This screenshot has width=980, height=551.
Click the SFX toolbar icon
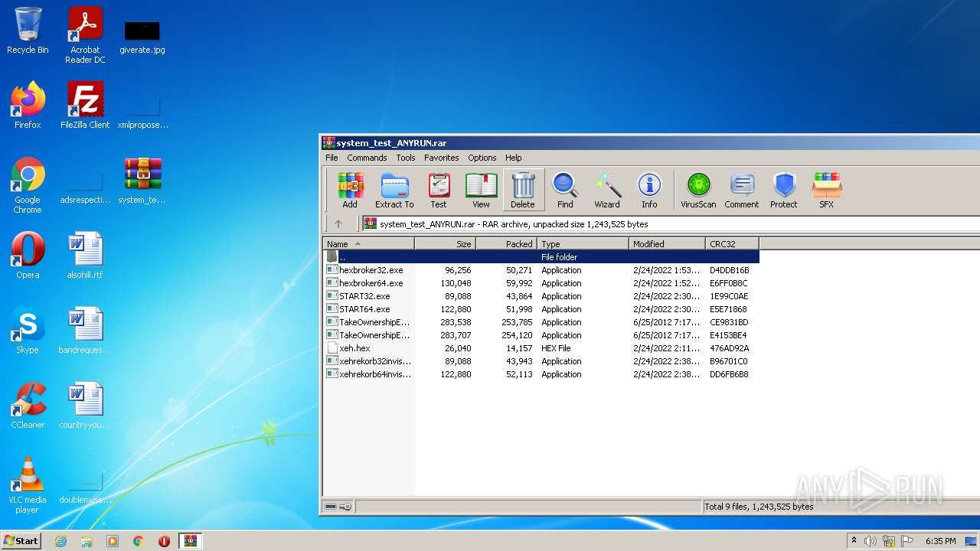pyautogui.click(x=827, y=190)
